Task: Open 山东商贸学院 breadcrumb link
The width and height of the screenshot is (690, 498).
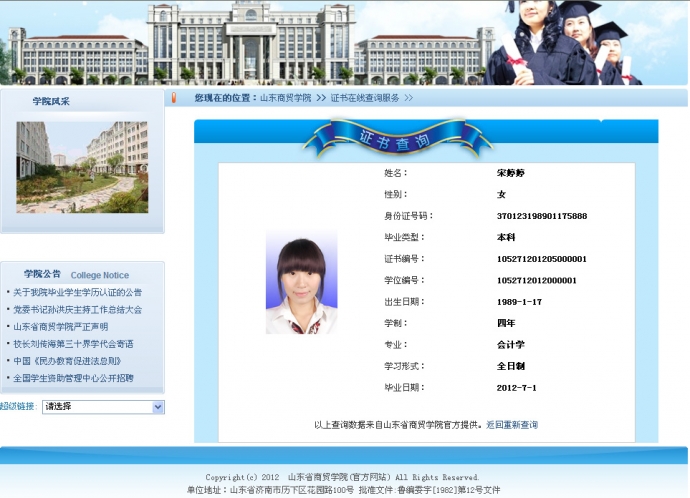Action: click(286, 98)
